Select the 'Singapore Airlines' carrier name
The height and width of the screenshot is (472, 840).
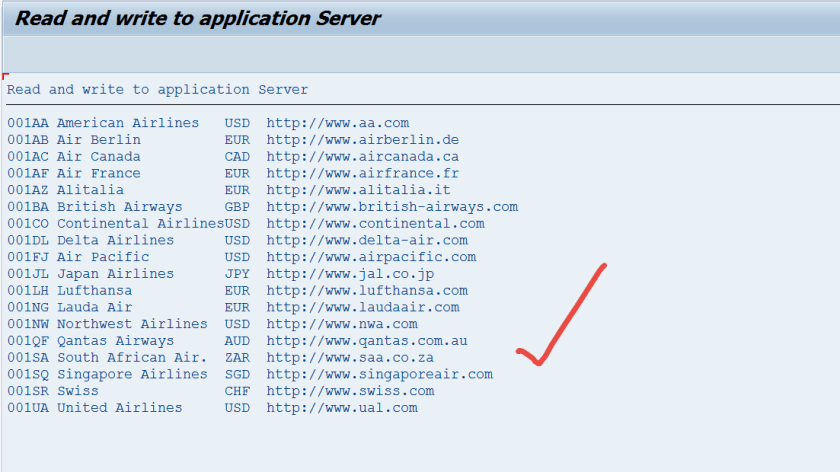pos(132,374)
